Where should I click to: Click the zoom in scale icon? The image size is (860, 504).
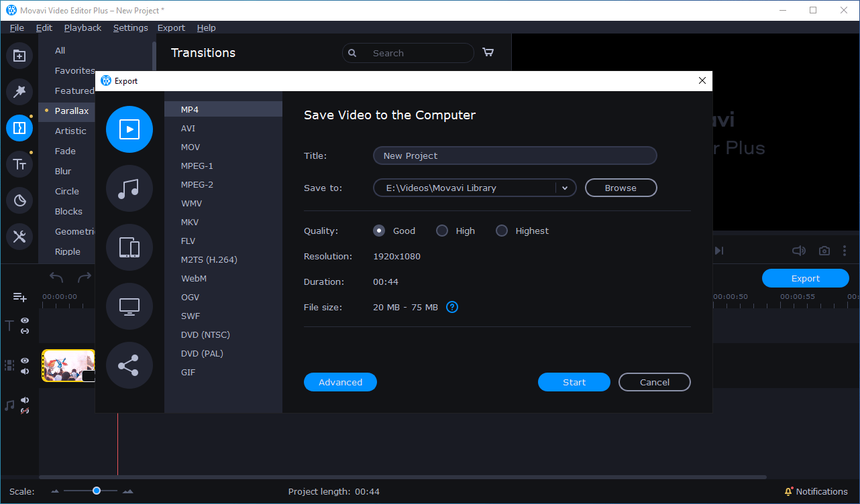point(127,491)
